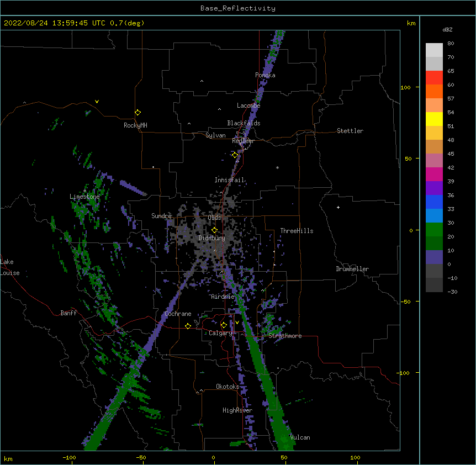Click the ThreeHills label
The width and height of the screenshot is (476, 465).
click(x=297, y=231)
